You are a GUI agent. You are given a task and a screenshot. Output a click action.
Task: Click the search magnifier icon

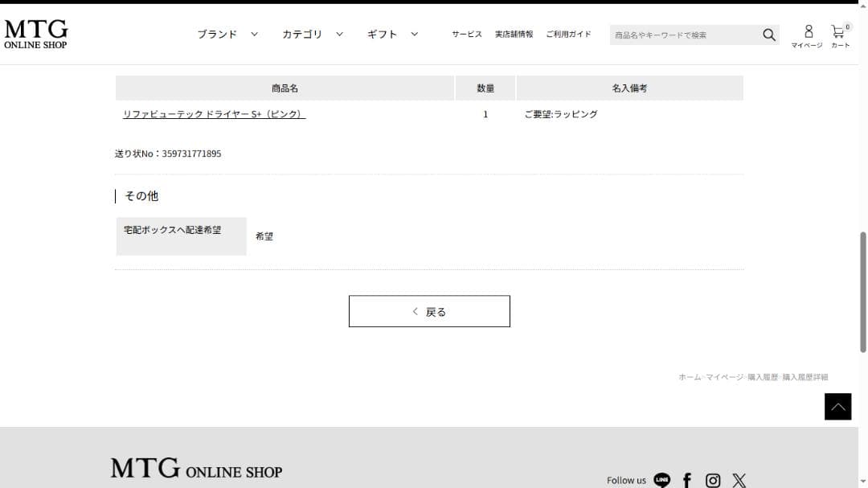(768, 35)
